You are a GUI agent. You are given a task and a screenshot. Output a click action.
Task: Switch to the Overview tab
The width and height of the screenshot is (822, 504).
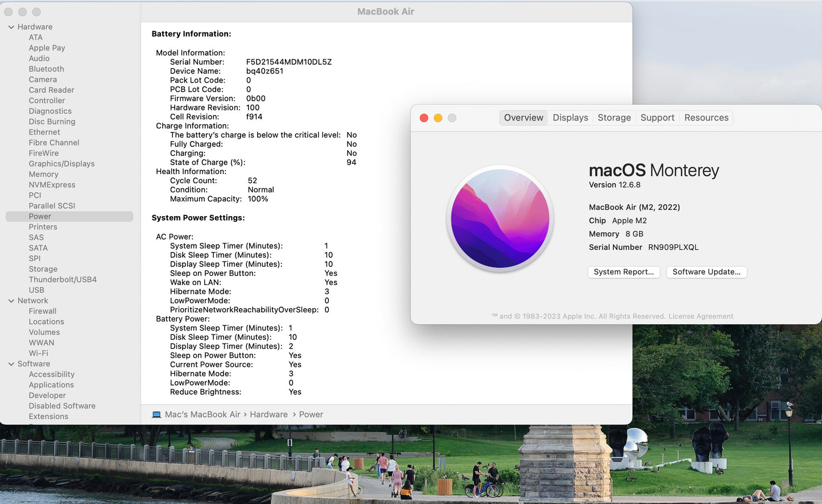523,118
